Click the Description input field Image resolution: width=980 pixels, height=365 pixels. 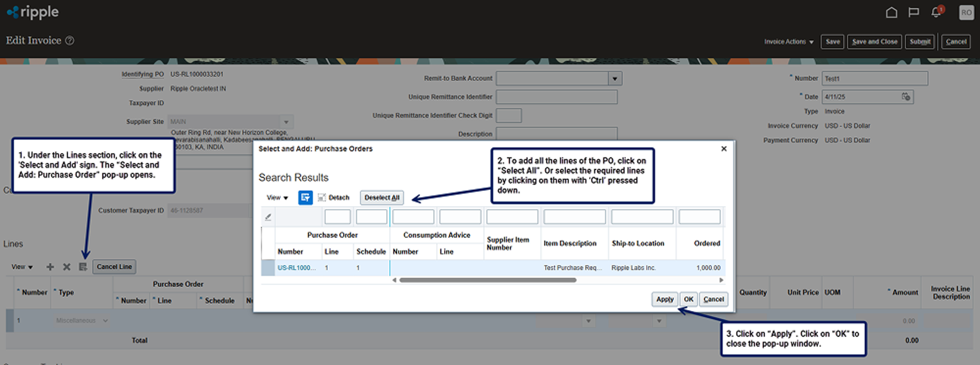557,134
